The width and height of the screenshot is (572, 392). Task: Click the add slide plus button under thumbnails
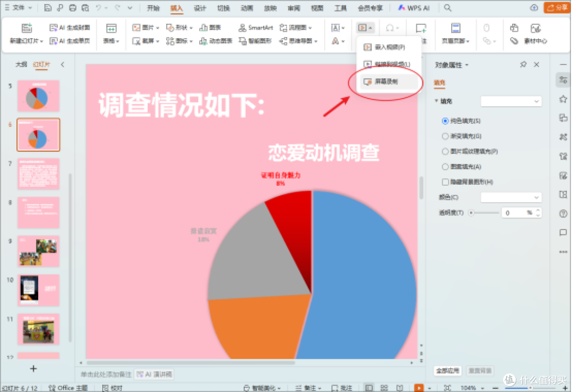coord(33,369)
